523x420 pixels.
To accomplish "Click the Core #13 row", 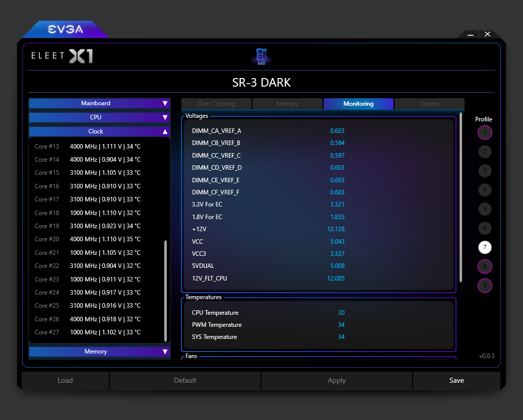I will pyautogui.click(x=88, y=147).
